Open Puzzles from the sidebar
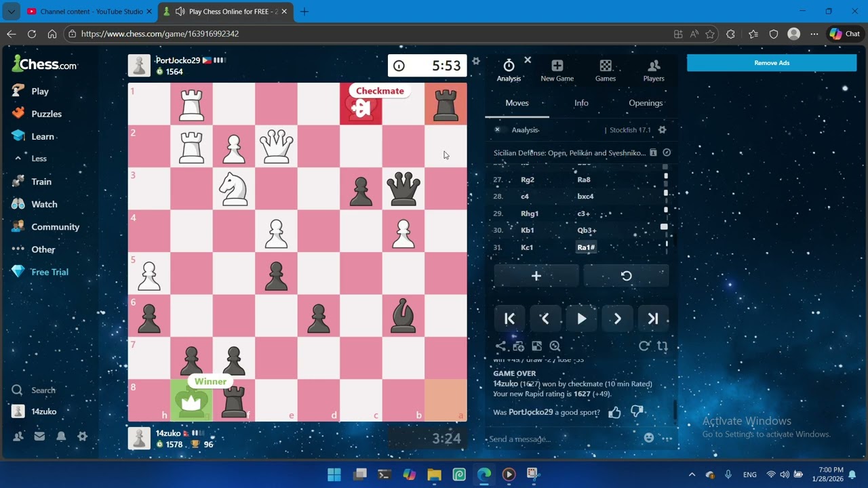Viewport: 868px width, 488px height. [x=37, y=114]
